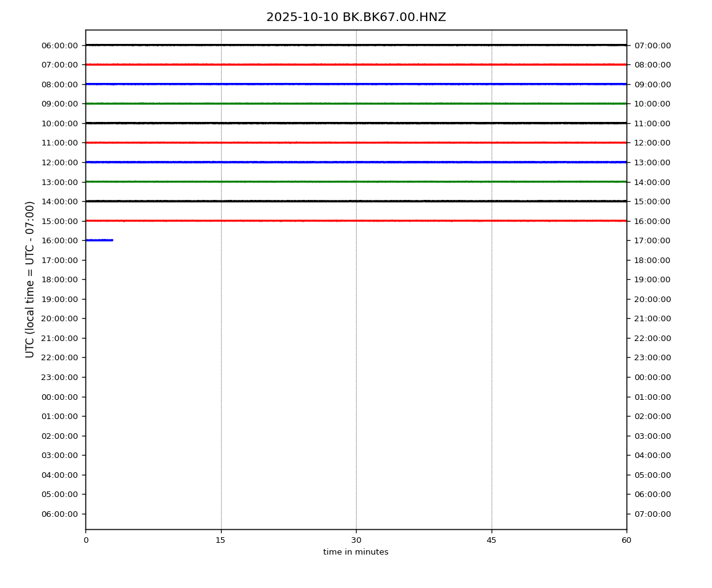
Task: Click the short blue trace at 16:00:00
Action: pos(99,240)
